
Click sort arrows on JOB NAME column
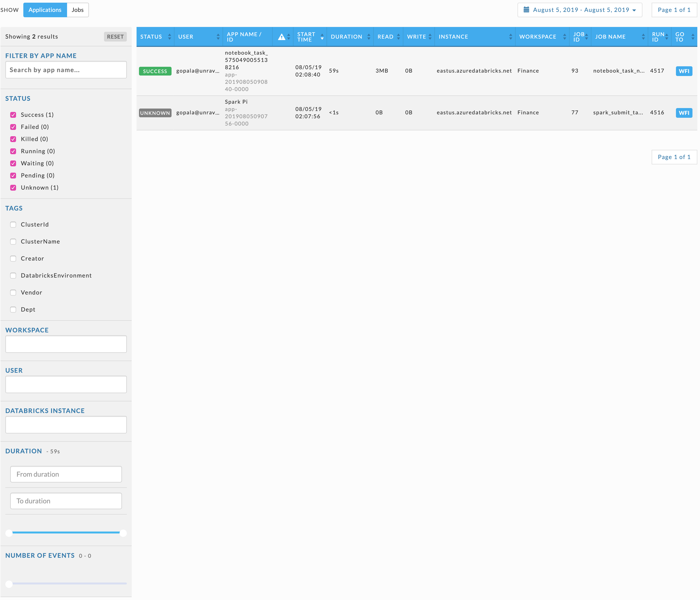[x=643, y=37]
